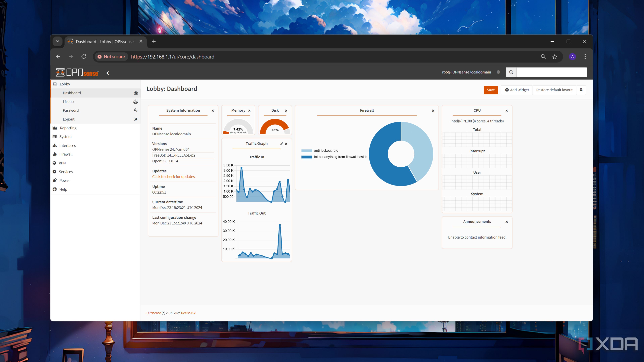Click the OPNsense logo in the header
Image resolution: width=644 pixels, height=362 pixels.
(77, 72)
